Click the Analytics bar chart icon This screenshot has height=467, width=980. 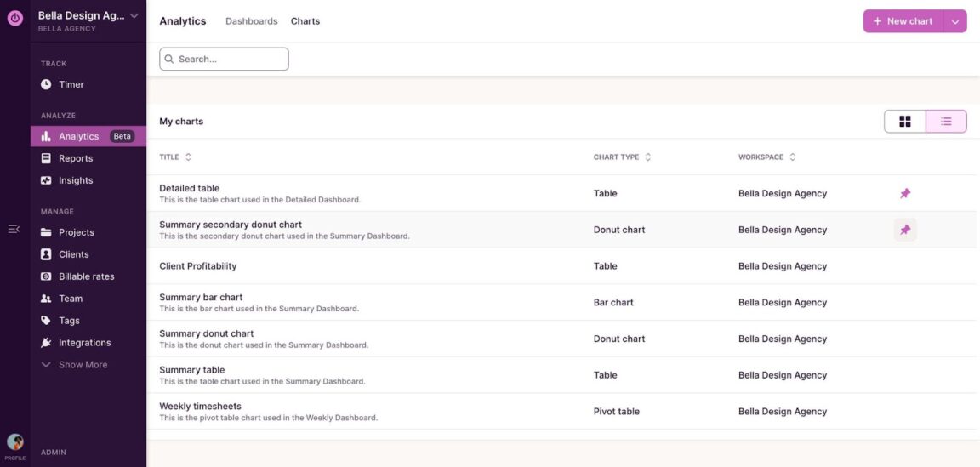coord(46,136)
